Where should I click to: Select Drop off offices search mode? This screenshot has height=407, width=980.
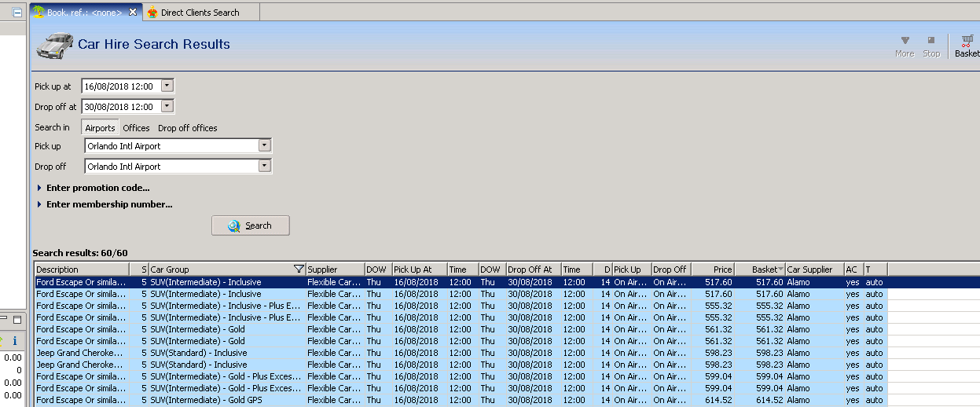click(188, 128)
